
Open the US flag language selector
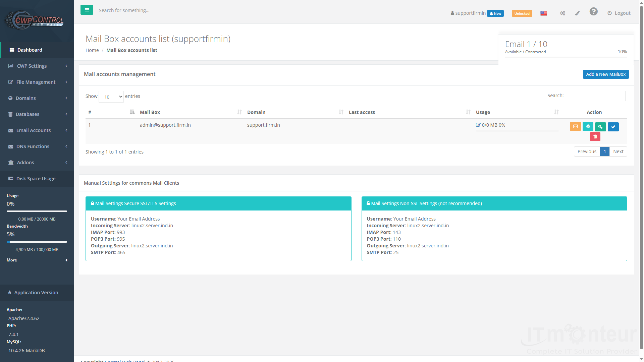[544, 13]
